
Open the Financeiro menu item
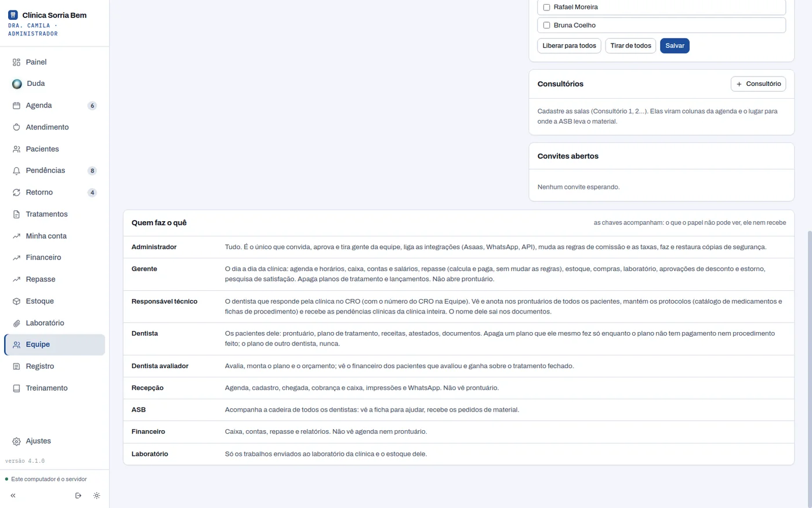point(55,258)
